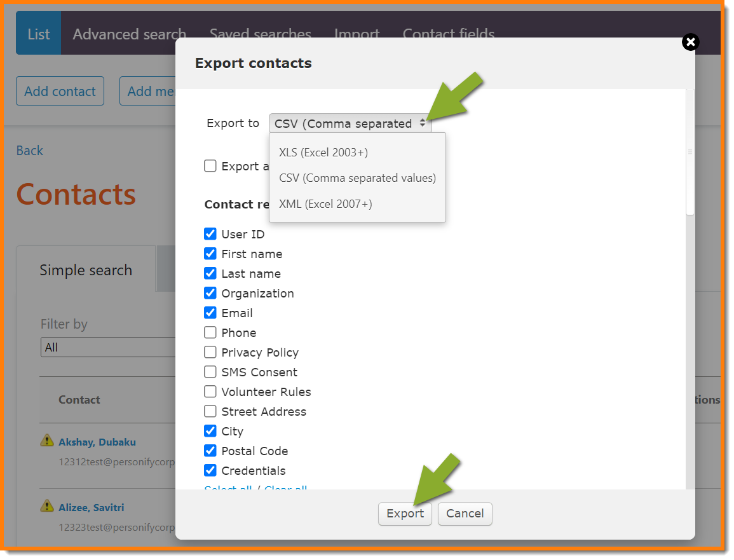Uncheck the City checkbox
This screenshot has width=734, height=560.
click(210, 430)
